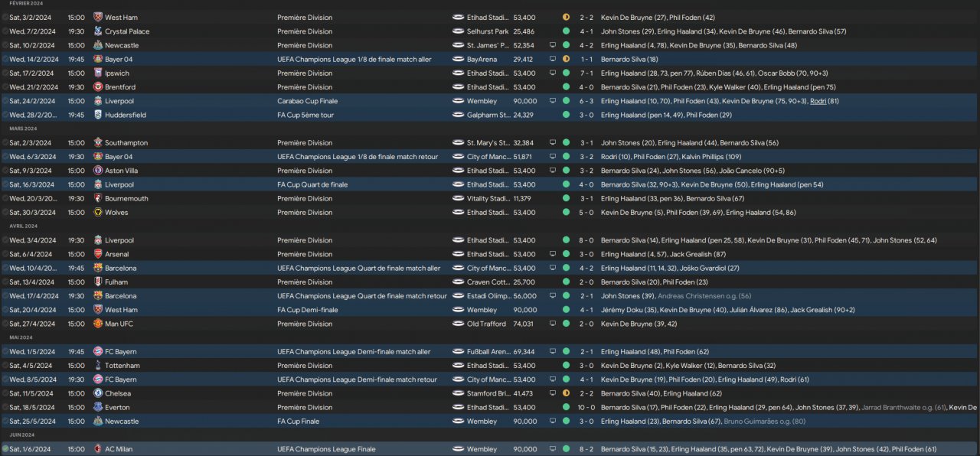Open the 6 - 3 Carabao Cup final score
The height and width of the screenshot is (456, 980).
[587, 101]
